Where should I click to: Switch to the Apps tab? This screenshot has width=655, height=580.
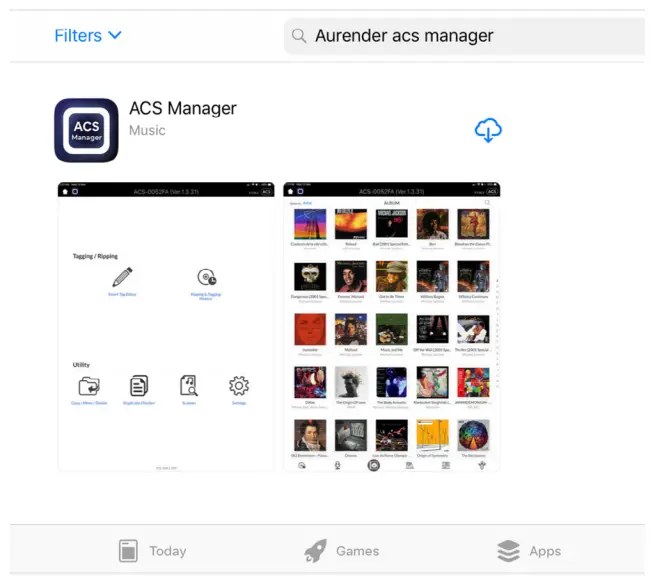coord(529,551)
